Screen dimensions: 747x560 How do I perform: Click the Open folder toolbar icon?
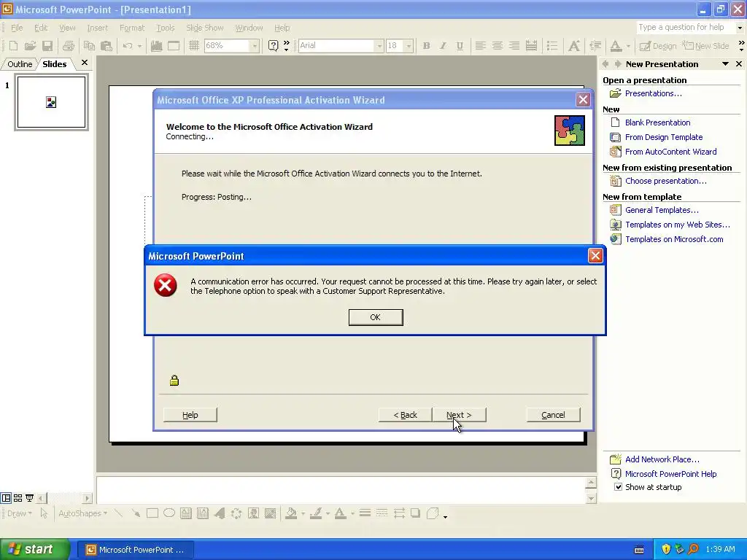pyautogui.click(x=30, y=46)
